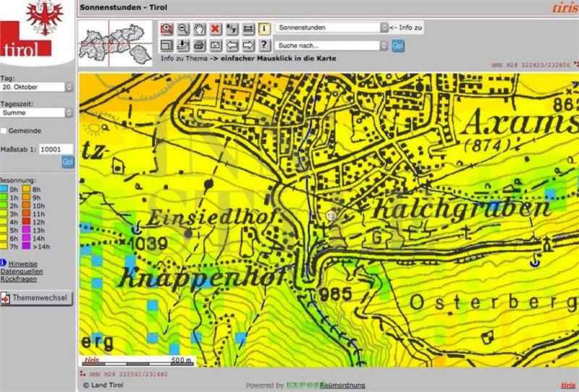The width and height of the screenshot is (579, 392).
Task: Go to previous map view arrow
Action: [x=232, y=45]
